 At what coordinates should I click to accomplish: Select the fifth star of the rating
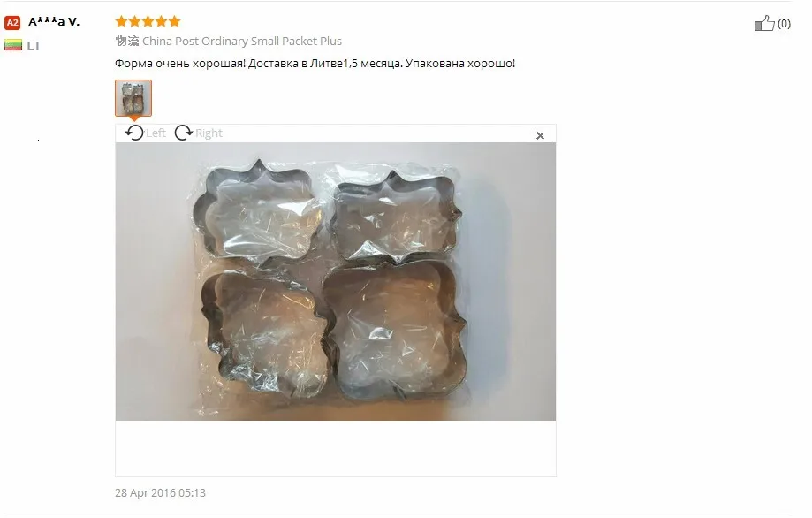click(175, 21)
